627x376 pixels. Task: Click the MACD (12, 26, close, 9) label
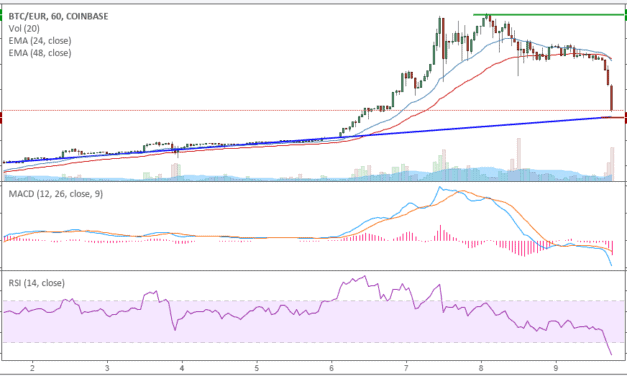[56, 194]
